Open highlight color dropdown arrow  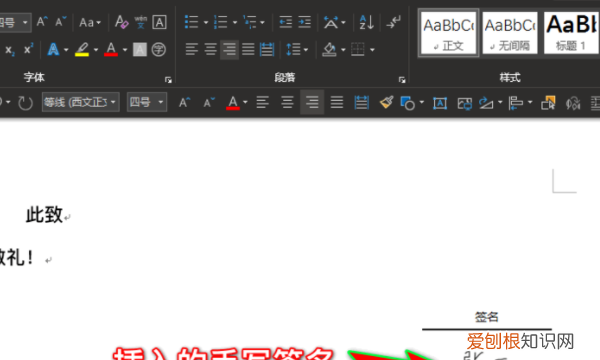click(96, 50)
